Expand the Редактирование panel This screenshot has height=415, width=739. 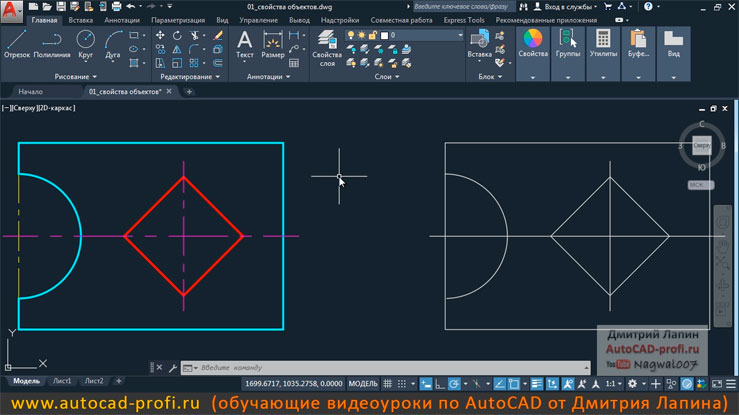pos(190,76)
